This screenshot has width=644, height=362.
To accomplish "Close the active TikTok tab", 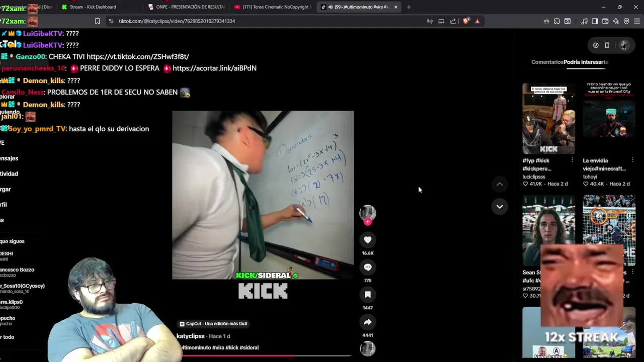I will coord(395,7).
